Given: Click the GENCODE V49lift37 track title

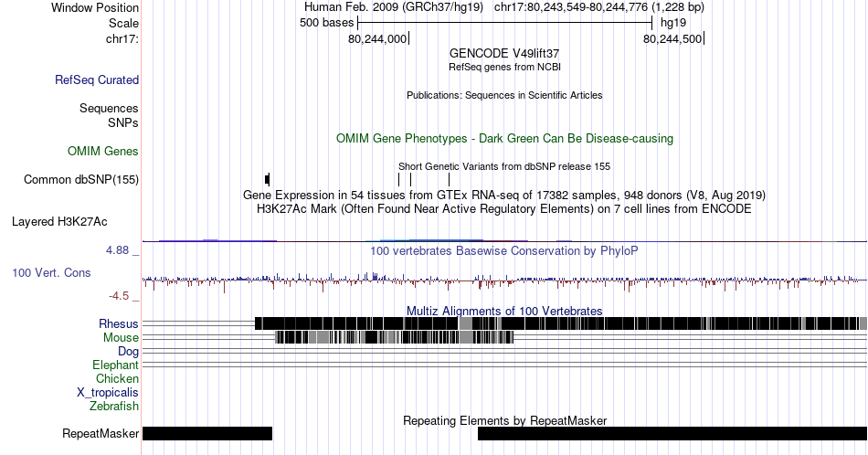Looking at the screenshot, I should [x=504, y=54].
